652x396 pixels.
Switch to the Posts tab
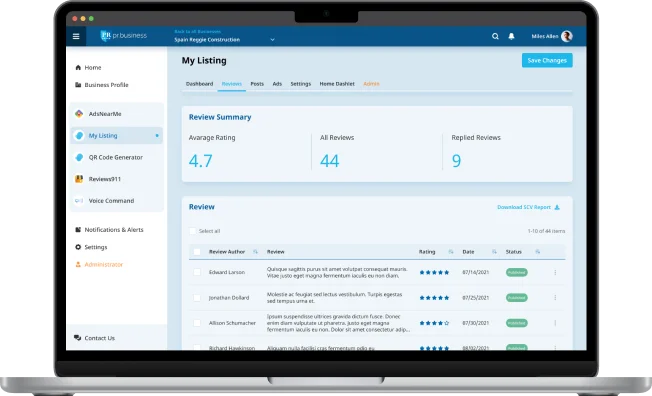click(x=257, y=84)
